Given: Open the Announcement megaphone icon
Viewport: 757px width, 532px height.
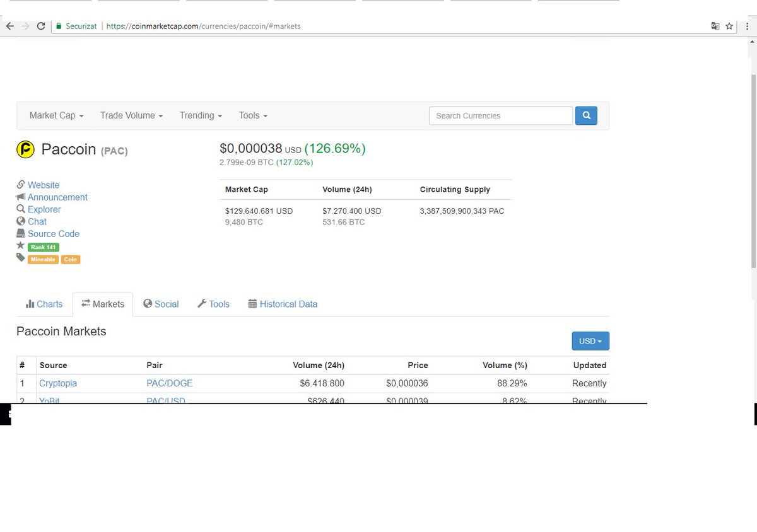Looking at the screenshot, I should [x=20, y=197].
